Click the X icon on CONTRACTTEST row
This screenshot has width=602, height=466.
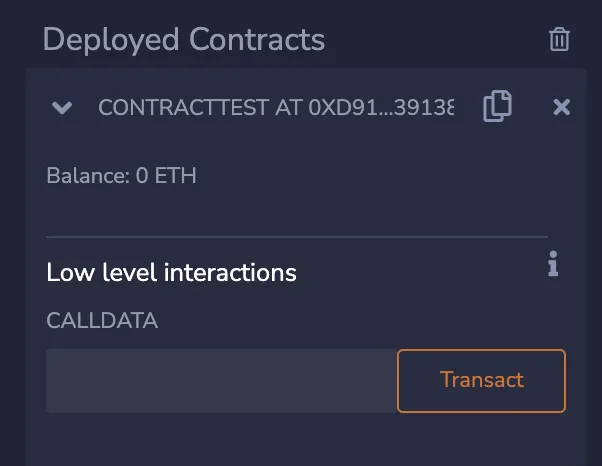tap(562, 107)
